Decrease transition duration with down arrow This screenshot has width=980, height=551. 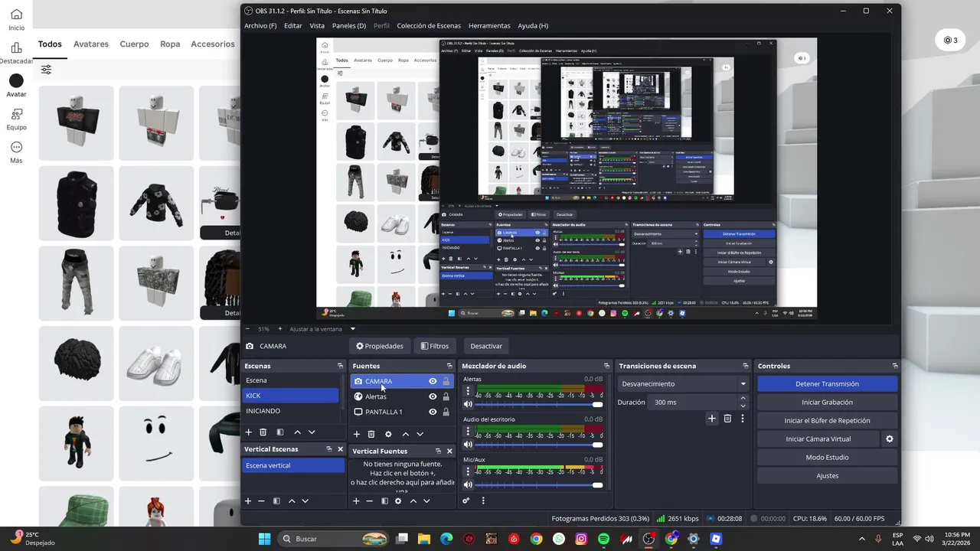click(x=743, y=406)
